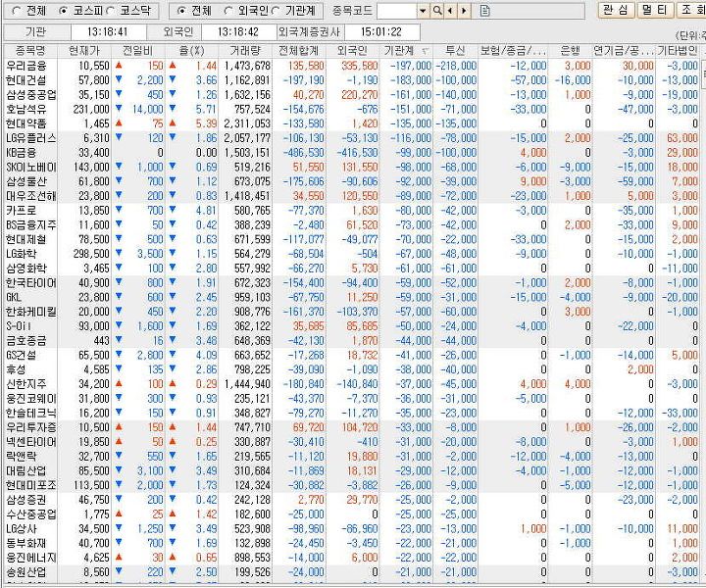Select the 삼성증권 stock row
Image resolution: width=706 pixels, height=588 pixels.
click(351, 500)
